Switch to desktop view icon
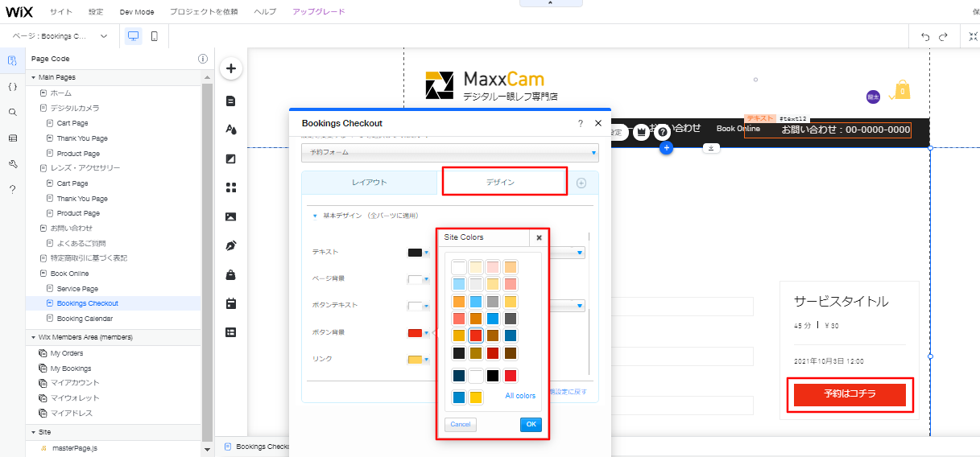980x457 pixels. (x=133, y=36)
